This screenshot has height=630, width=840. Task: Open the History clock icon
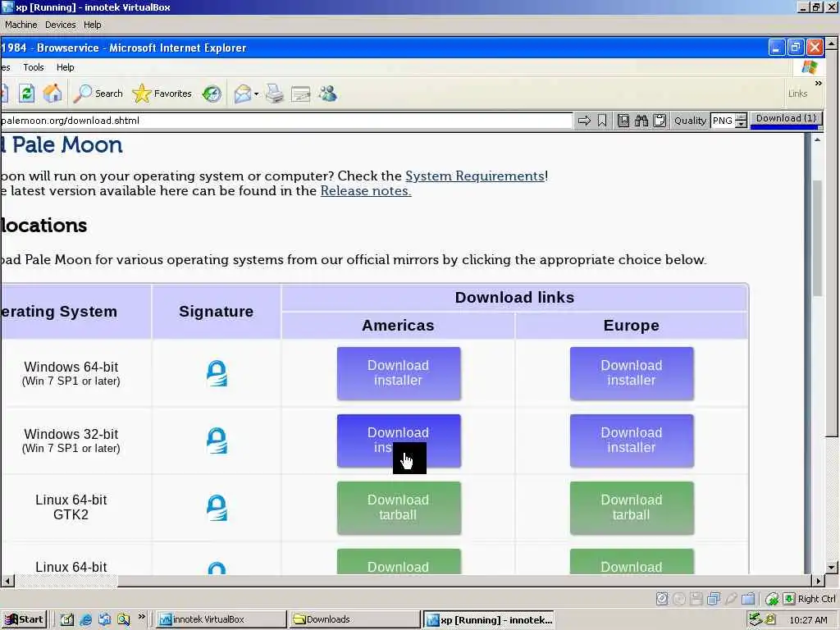[x=212, y=94]
